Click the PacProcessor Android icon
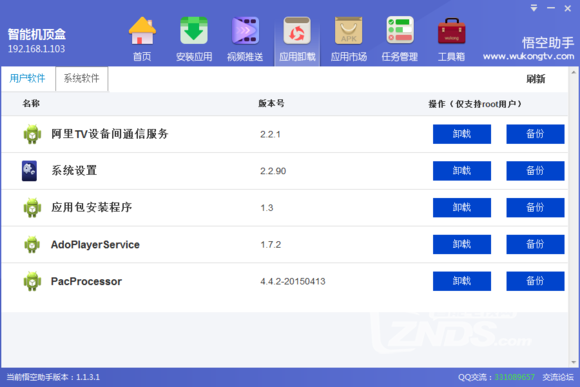Screen dimensions: 580x387 point(32,281)
